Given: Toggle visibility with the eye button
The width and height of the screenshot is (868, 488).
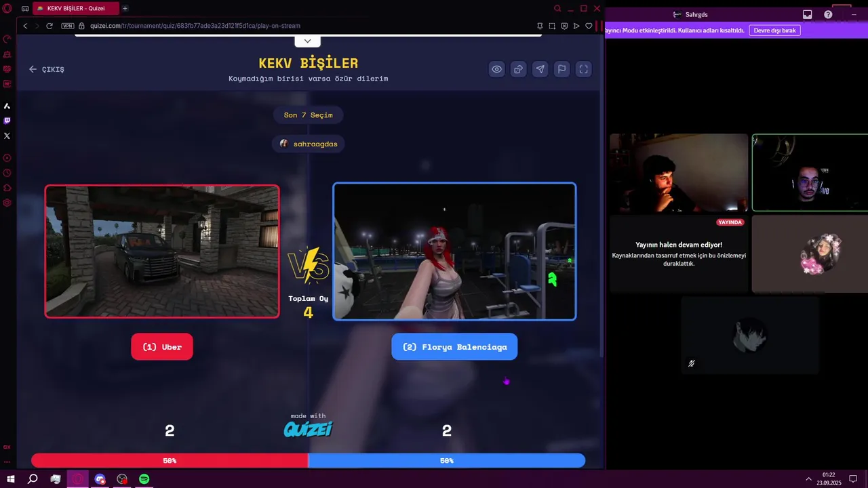Looking at the screenshot, I should pos(497,69).
